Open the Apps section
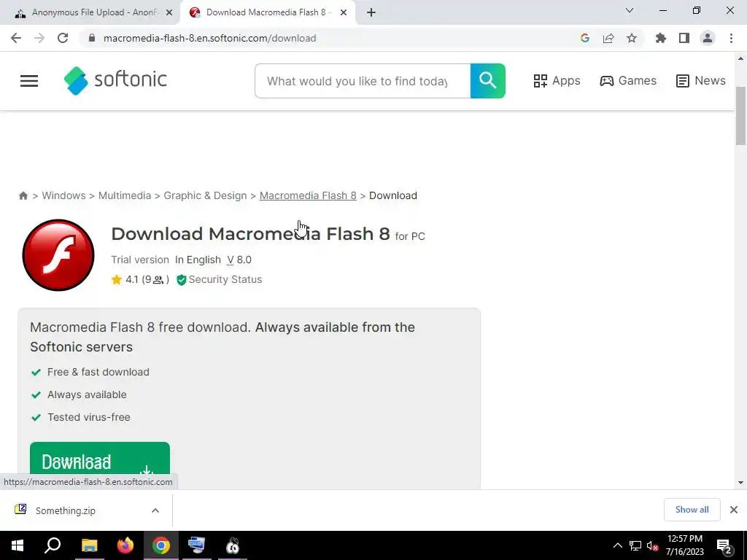Screen dimensions: 747x560 (557, 80)
